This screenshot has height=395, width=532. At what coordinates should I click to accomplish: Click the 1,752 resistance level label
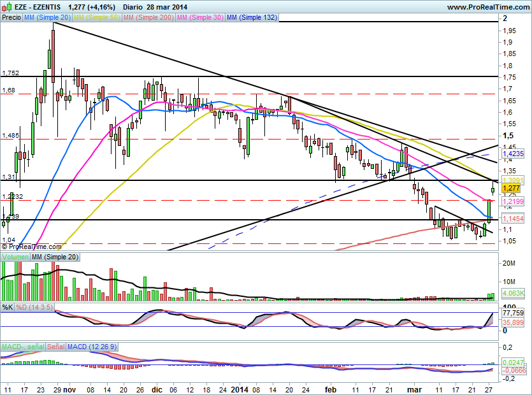click(11, 73)
